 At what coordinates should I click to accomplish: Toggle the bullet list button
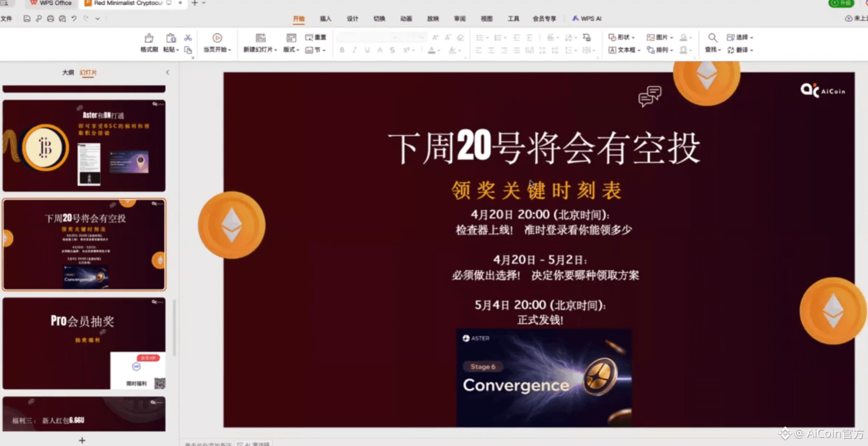click(480, 38)
